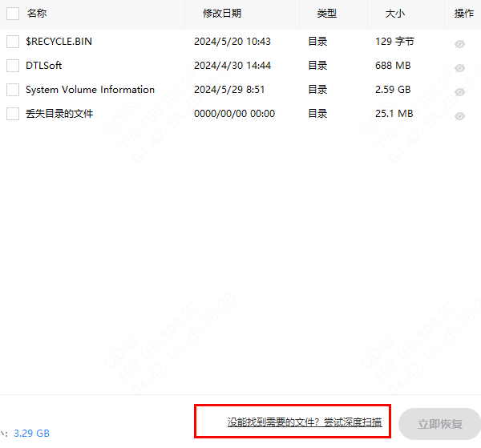Click the eye icon for 丢失目录的文件
Screen dimensions: 481x448
pyautogui.click(x=460, y=116)
